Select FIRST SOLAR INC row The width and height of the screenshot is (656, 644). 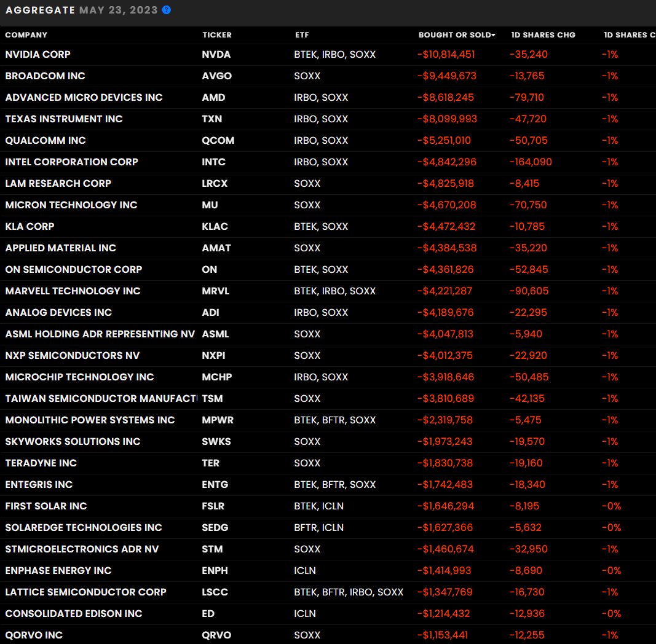(x=46, y=506)
